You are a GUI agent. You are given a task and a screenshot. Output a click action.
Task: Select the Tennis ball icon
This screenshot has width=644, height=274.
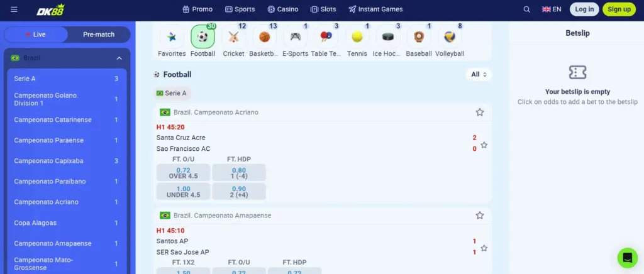(357, 37)
